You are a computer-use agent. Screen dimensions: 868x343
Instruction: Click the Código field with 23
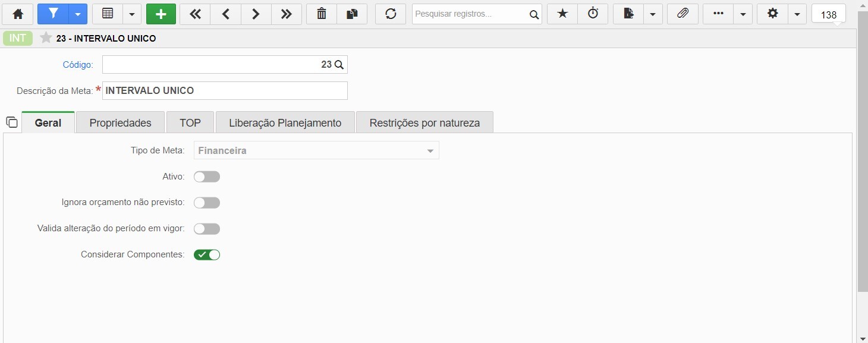225,65
